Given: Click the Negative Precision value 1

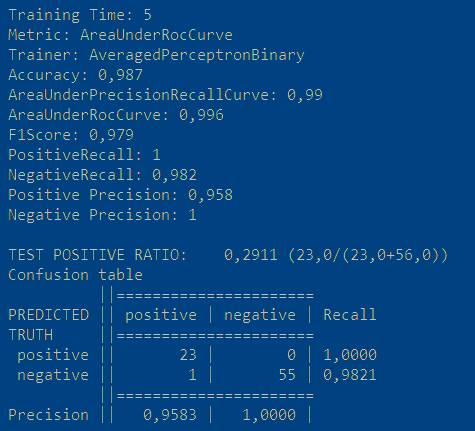Looking at the screenshot, I should 192,215.
